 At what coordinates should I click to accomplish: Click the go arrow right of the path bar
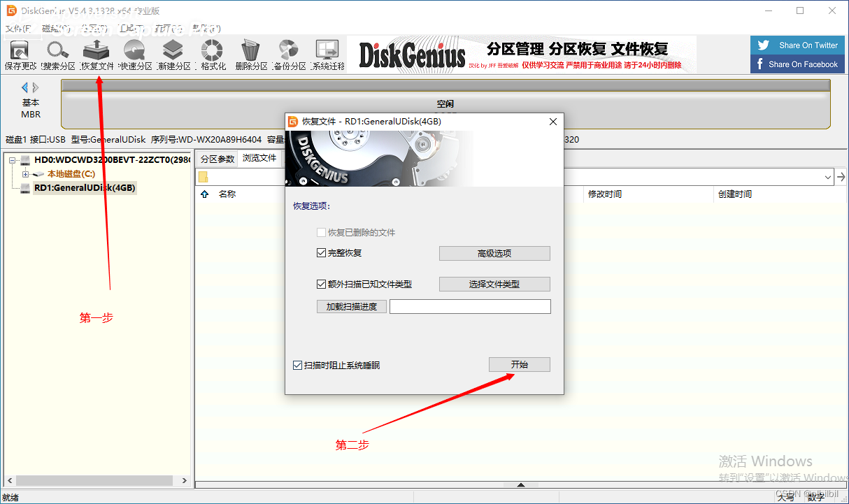tap(841, 177)
